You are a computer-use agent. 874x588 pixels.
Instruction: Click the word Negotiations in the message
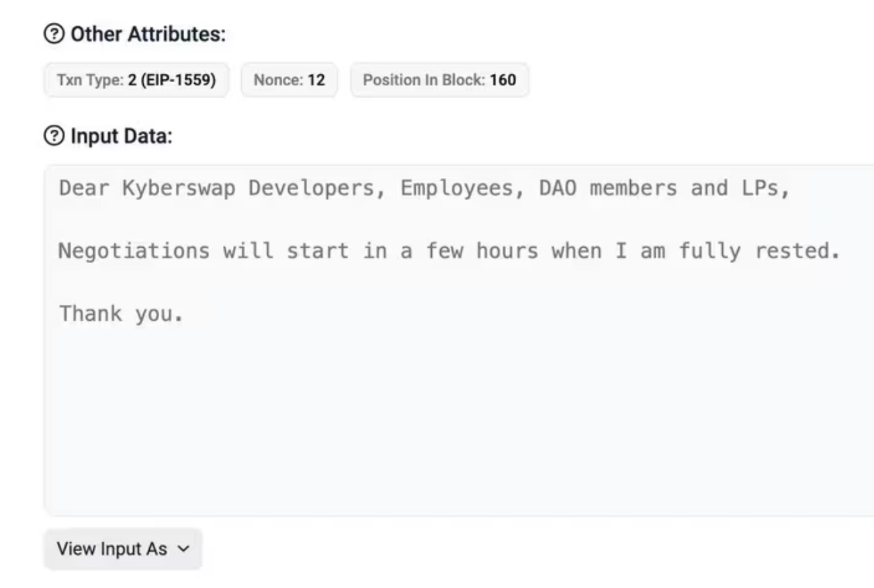(x=134, y=251)
